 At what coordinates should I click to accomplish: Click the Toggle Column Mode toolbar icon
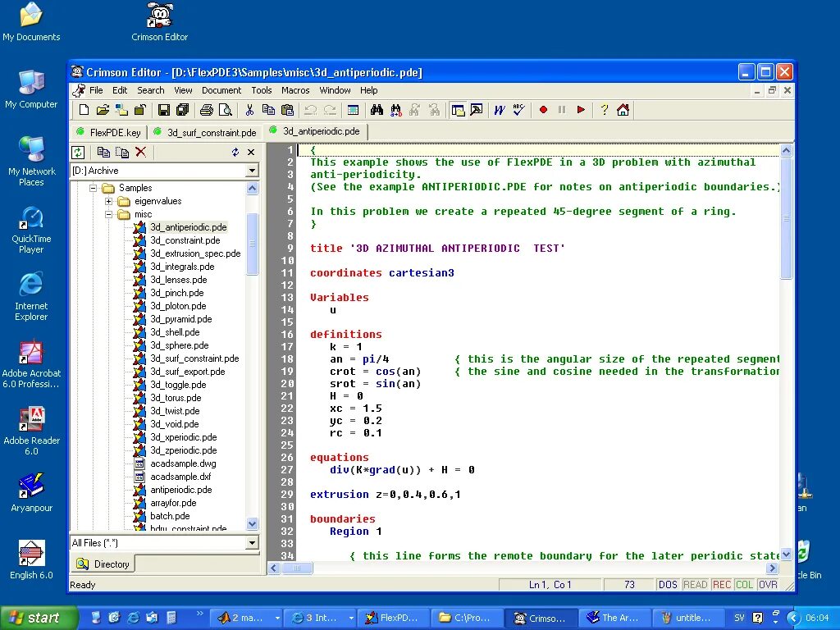tap(353, 110)
